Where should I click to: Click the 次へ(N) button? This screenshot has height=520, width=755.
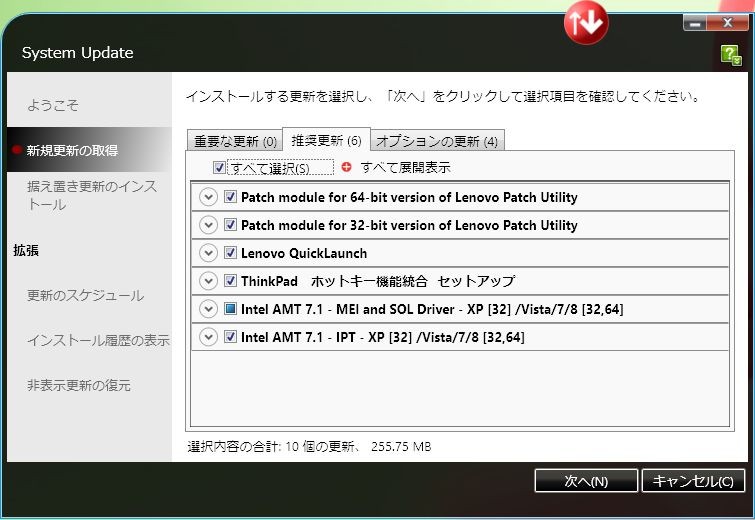[x=586, y=481]
